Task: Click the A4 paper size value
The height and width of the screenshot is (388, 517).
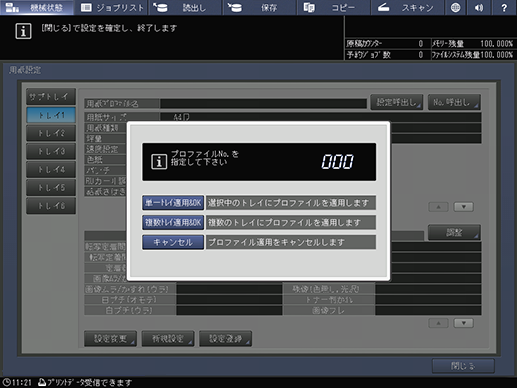Action: point(182,117)
